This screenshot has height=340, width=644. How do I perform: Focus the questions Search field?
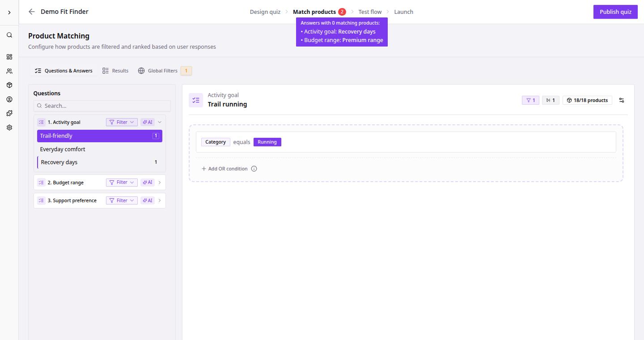pyautogui.click(x=102, y=106)
